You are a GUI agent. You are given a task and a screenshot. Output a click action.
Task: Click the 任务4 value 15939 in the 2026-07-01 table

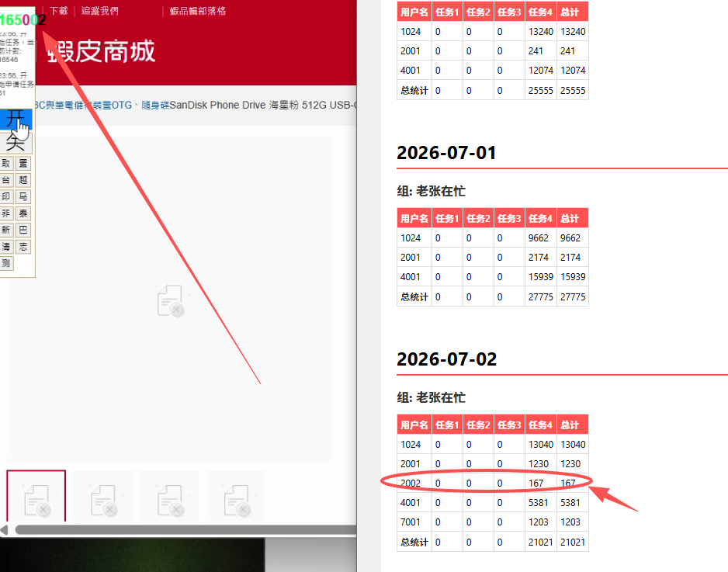(541, 277)
